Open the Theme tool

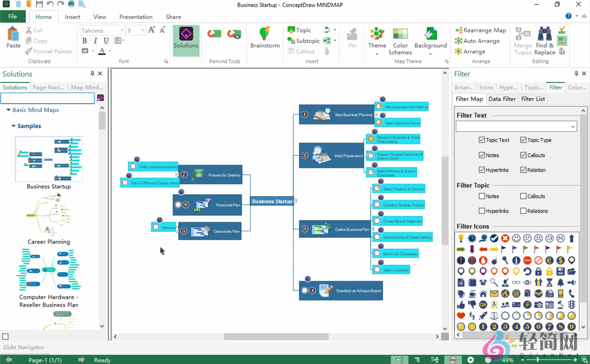pos(377,38)
